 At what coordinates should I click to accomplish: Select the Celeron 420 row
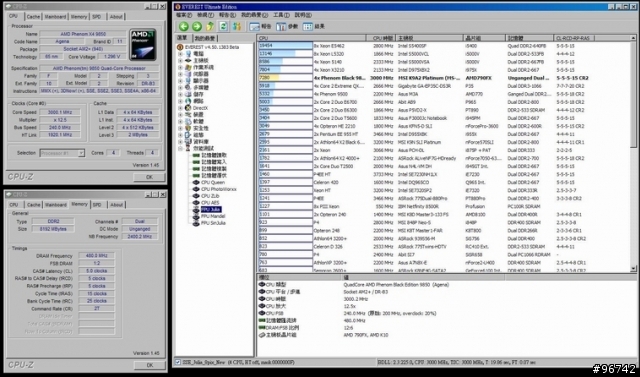click(445, 182)
